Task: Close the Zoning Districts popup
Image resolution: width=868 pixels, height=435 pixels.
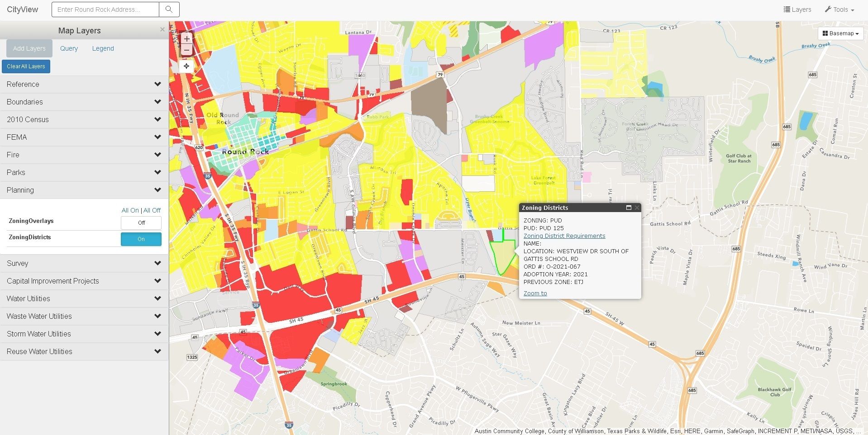Action: [x=637, y=208]
